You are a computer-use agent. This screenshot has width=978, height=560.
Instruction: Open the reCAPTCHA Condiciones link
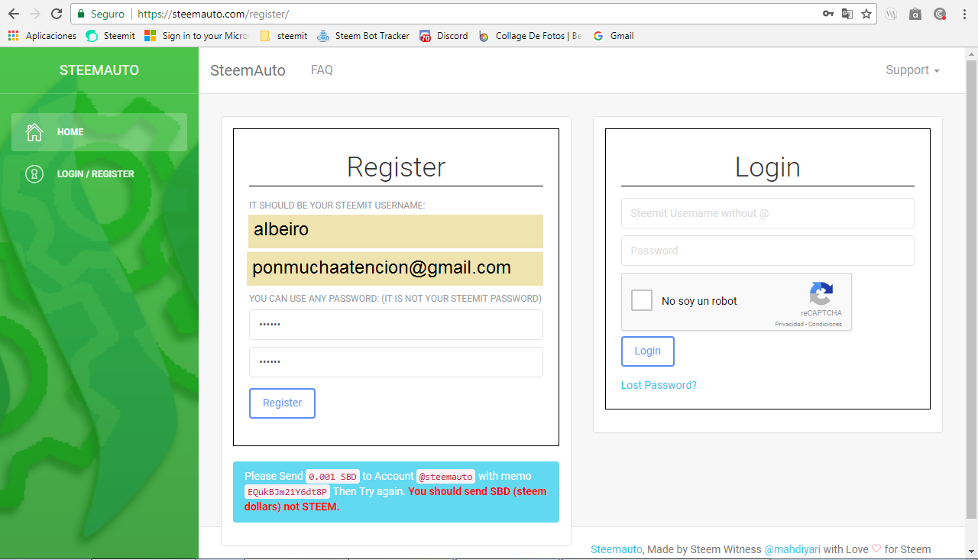(x=825, y=324)
